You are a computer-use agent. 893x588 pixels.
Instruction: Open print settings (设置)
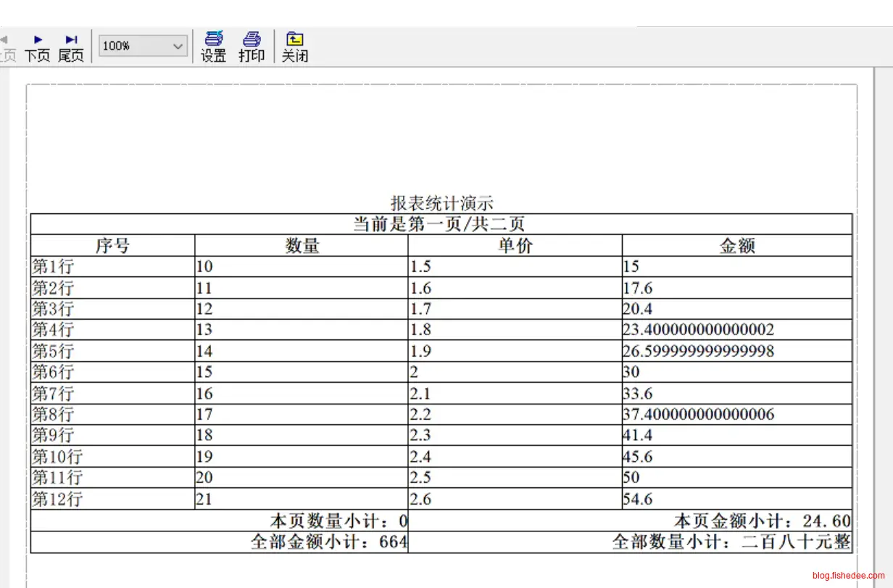(x=214, y=47)
